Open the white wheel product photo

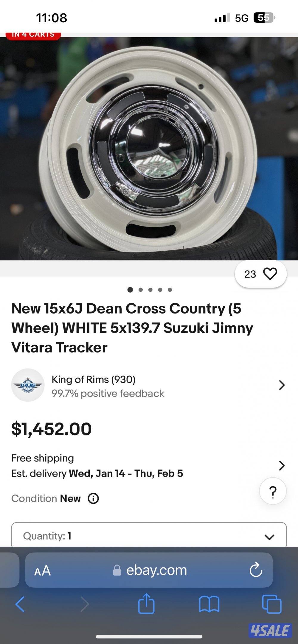tap(149, 149)
